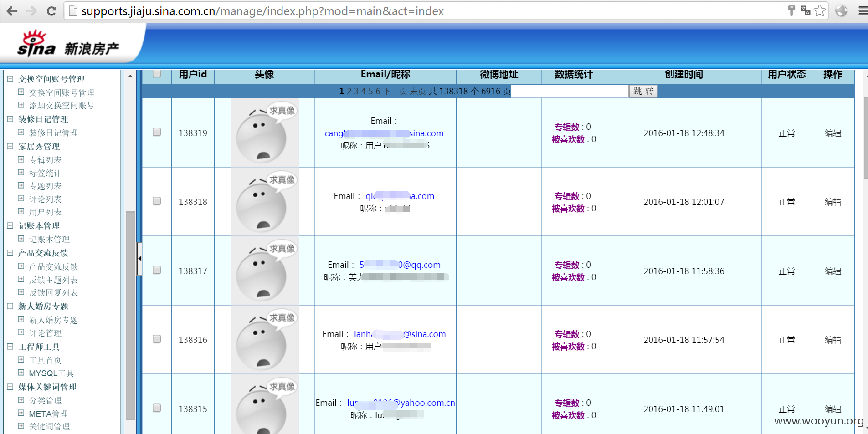This screenshot has height=434, width=868.
Task: Open 评论管理 in the sidebar
Action: [45, 333]
